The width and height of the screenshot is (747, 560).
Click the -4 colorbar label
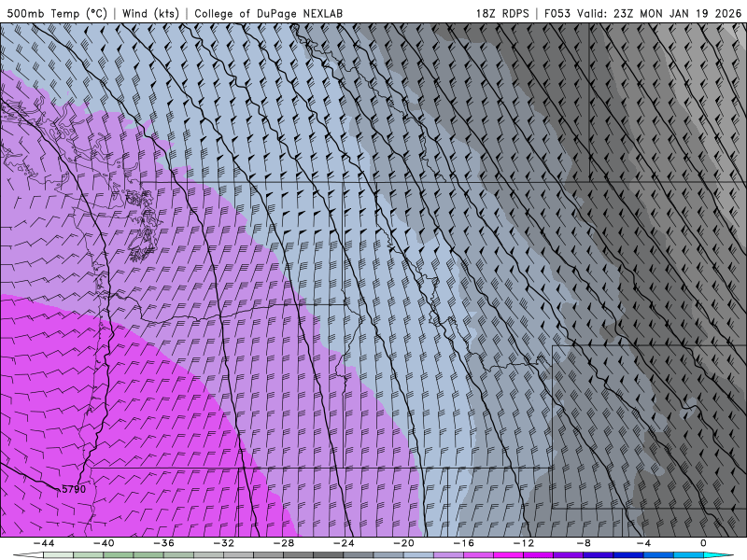tap(643, 543)
